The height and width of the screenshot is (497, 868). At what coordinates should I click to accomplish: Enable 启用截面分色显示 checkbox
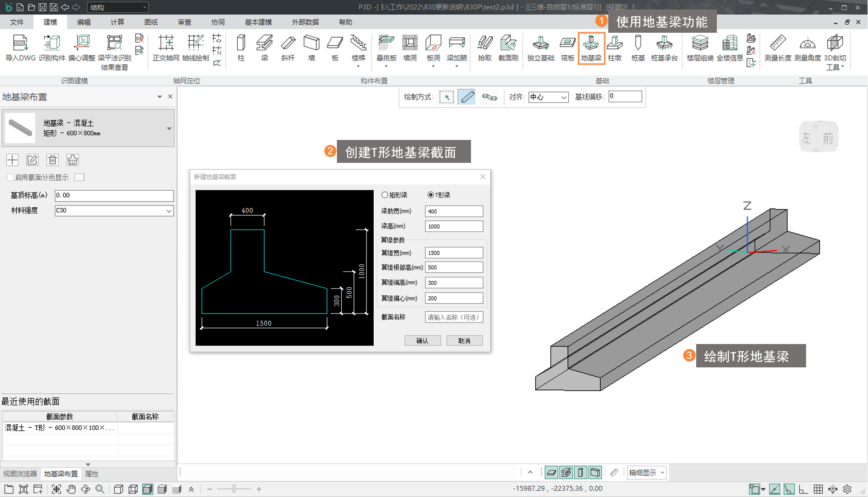(x=10, y=178)
